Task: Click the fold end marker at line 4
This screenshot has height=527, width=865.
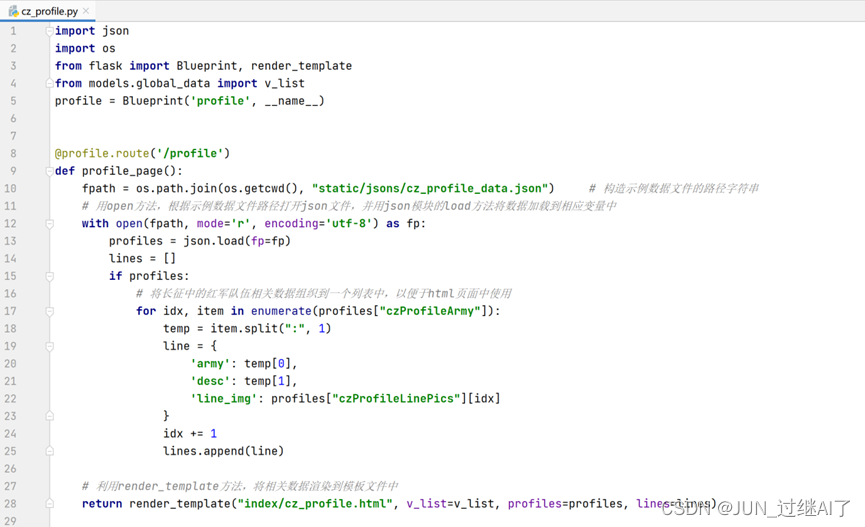Action: 49,83
